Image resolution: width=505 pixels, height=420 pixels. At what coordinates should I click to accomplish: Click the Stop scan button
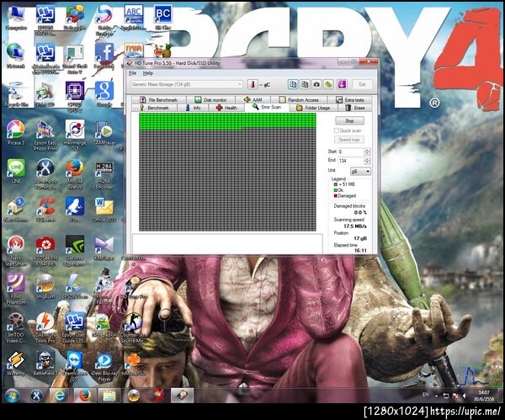click(x=349, y=121)
